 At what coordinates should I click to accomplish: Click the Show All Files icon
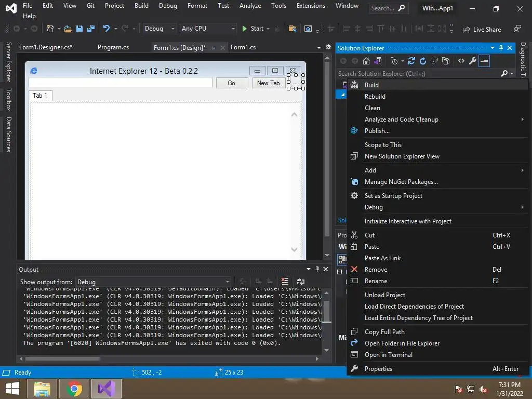point(446,61)
